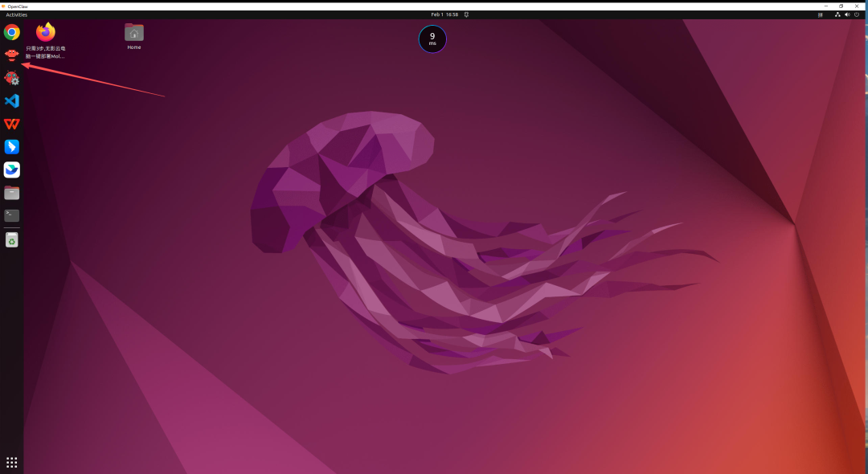Open the power menu in top bar

[857, 14]
